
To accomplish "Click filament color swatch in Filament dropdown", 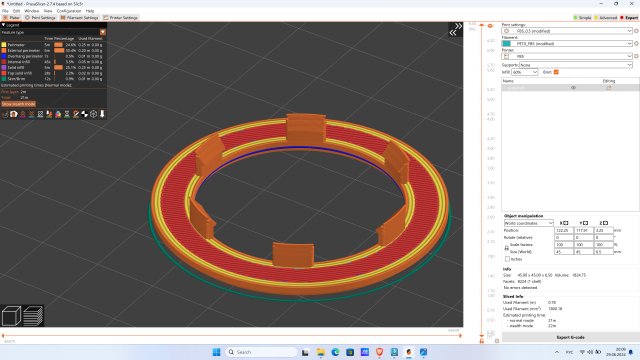I will 507,44.
